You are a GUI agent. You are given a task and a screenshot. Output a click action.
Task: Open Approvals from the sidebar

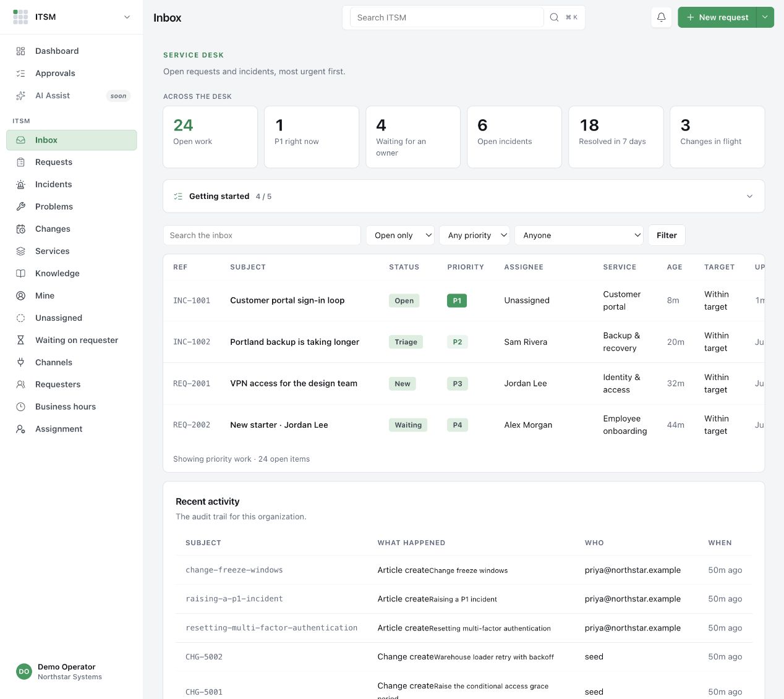72,74
